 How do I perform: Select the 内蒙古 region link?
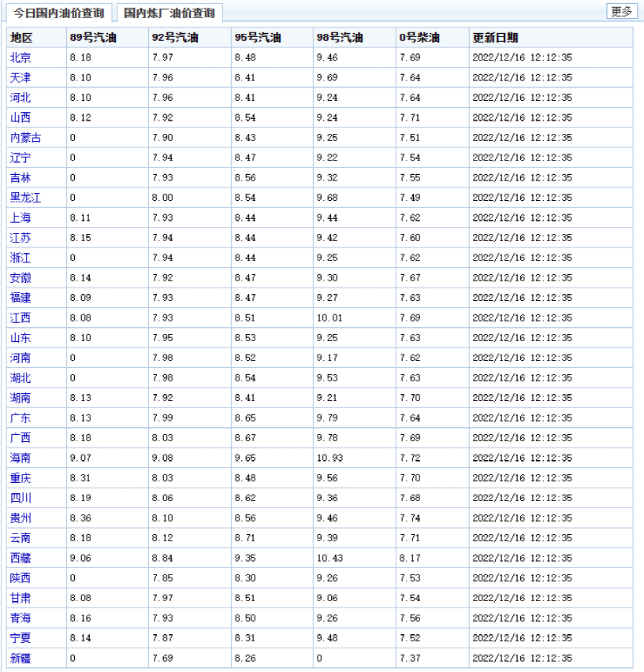pos(25,138)
